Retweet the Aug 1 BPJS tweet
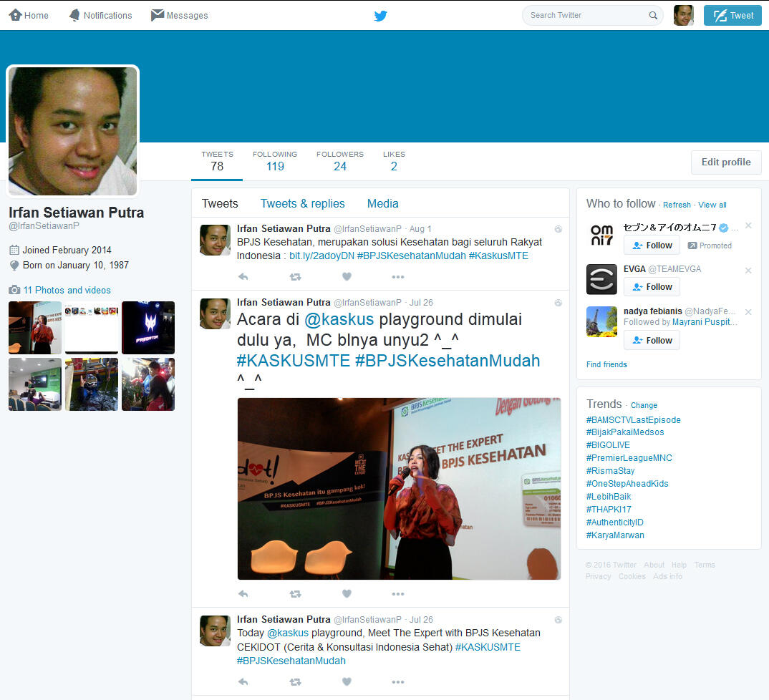 coord(295,276)
